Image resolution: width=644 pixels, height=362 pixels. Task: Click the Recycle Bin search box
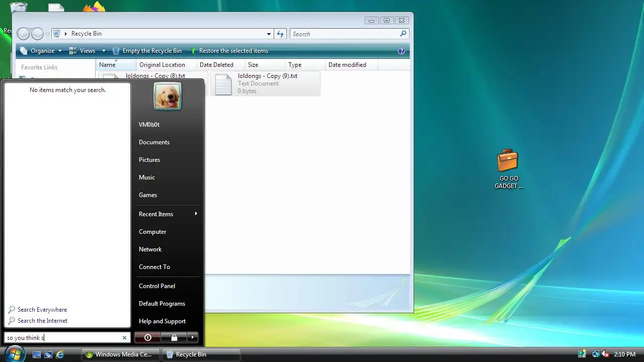(345, 34)
